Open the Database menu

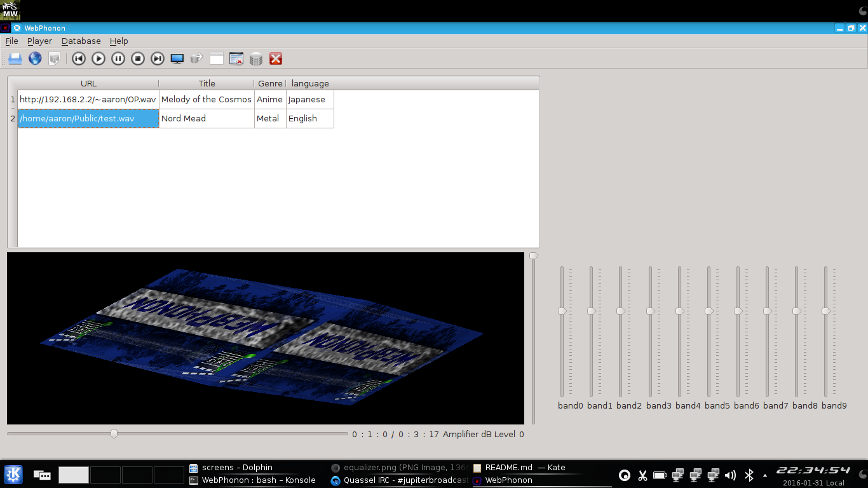pos(81,41)
